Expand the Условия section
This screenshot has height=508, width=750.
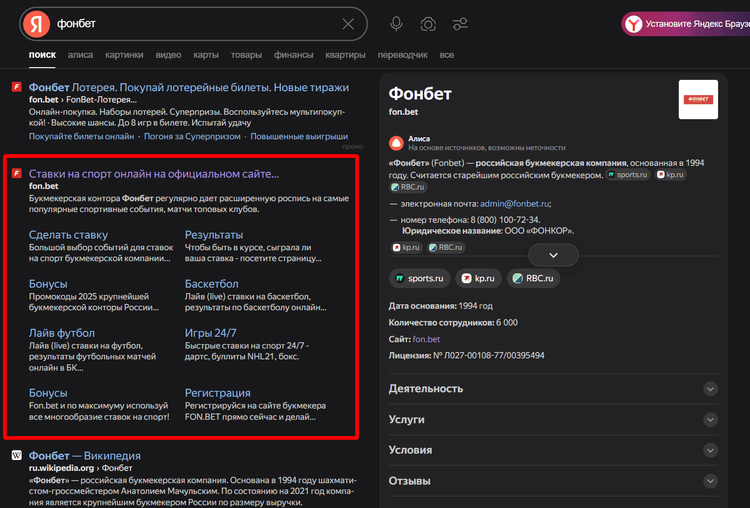pyautogui.click(x=710, y=451)
